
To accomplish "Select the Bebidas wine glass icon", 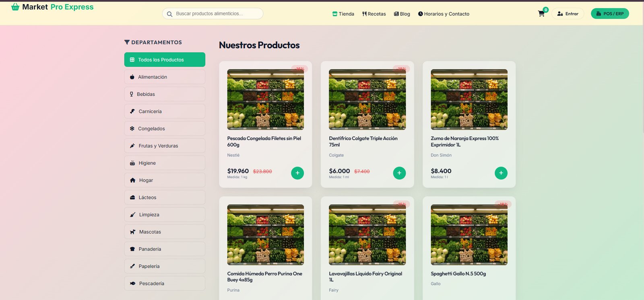I will tap(131, 94).
